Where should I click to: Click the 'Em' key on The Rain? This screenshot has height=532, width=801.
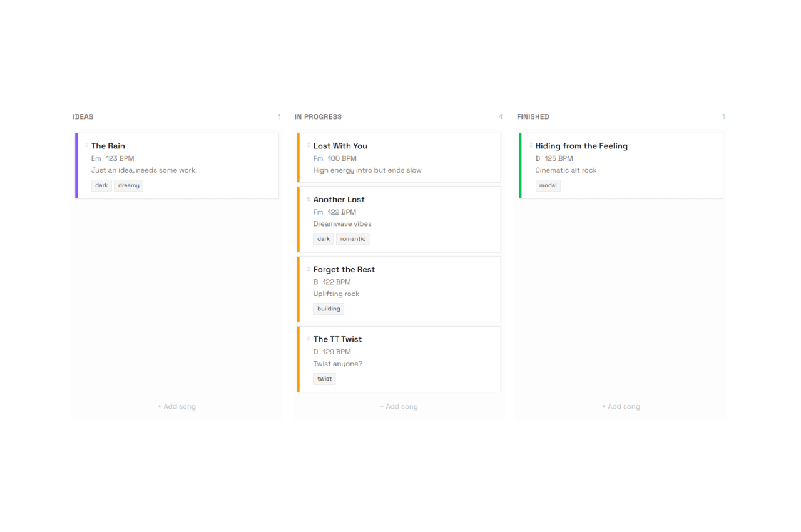click(x=96, y=158)
